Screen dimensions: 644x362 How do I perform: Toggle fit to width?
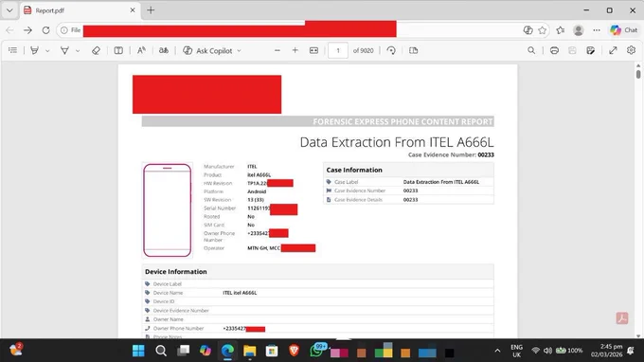point(313,50)
